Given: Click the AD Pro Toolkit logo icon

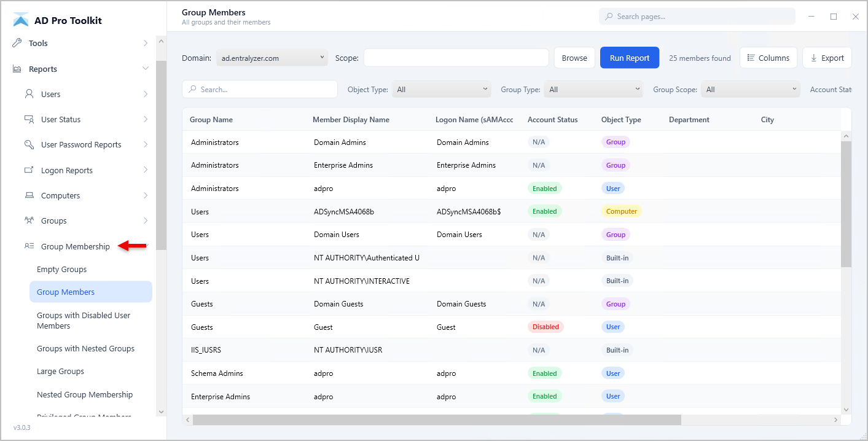Looking at the screenshot, I should [21, 20].
